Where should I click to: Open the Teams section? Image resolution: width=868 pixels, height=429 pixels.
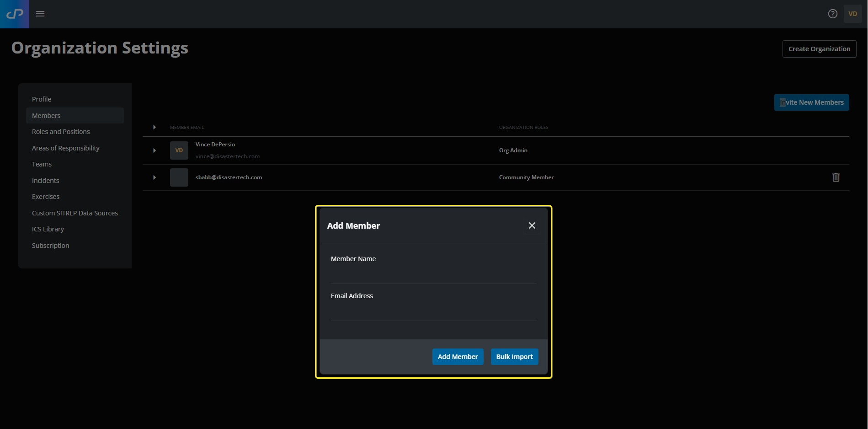tap(75, 164)
